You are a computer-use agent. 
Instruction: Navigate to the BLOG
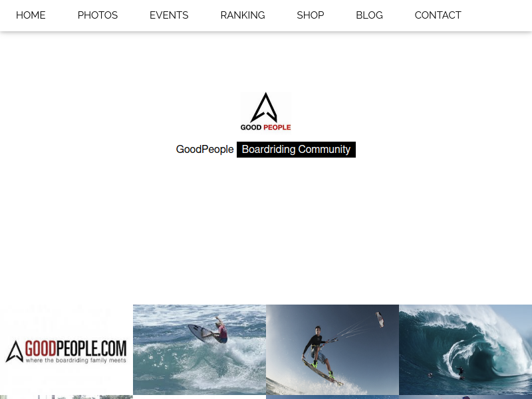(369, 15)
